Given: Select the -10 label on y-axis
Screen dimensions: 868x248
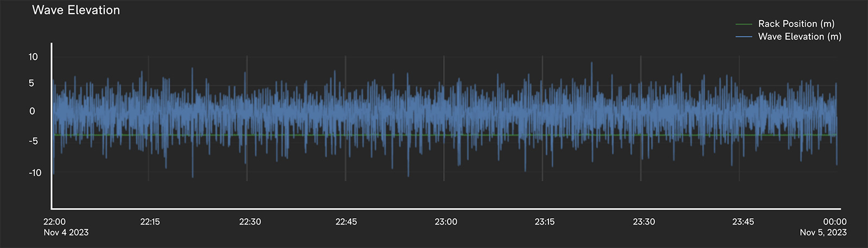Looking at the screenshot, I should pos(35,173).
